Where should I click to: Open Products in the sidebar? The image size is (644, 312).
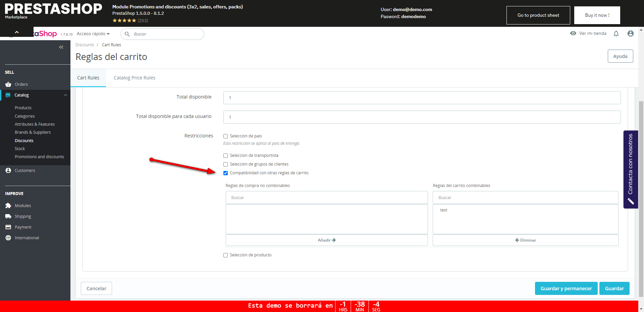coord(23,108)
